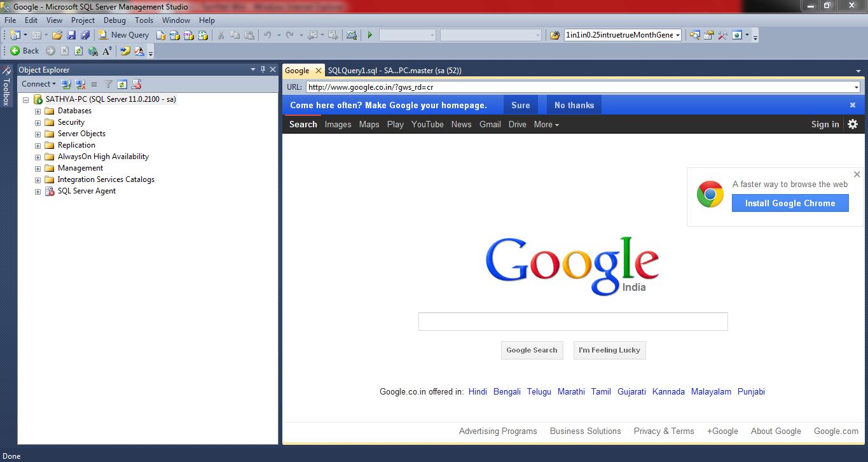Click the Find in Files icon
868x462 pixels.
555,35
